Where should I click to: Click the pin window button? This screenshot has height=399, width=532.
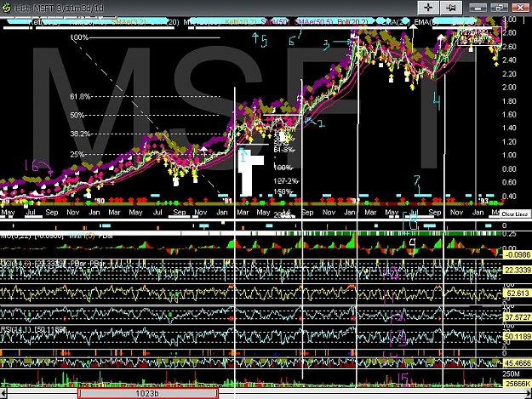click(451, 8)
